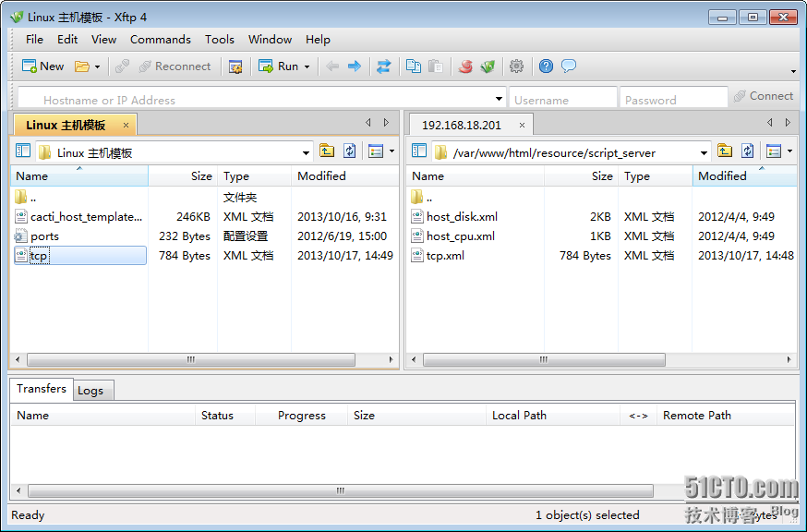The image size is (807, 532).
Task: Refresh the local pane
Action: tap(349, 151)
